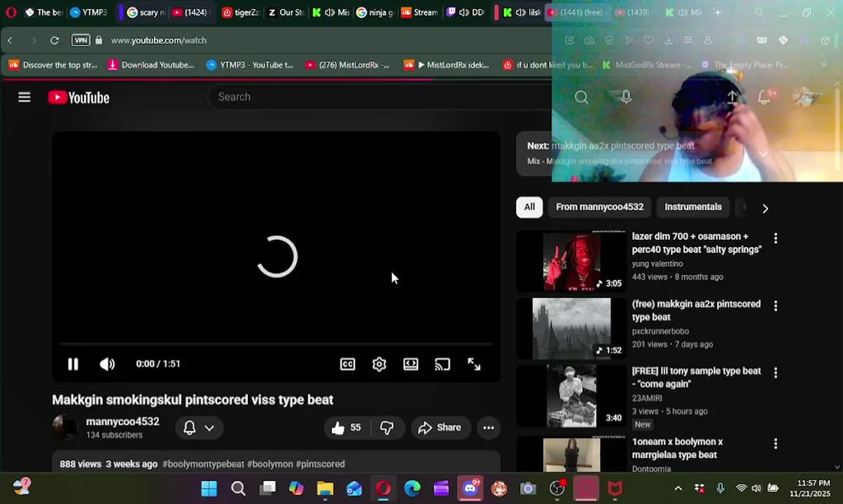Open the mannycoo4532 channel name link
The height and width of the screenshot is (504, 843).
123,421
